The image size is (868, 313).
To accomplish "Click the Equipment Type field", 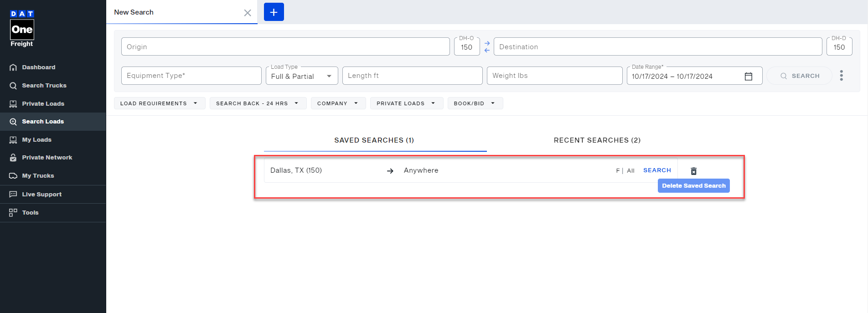I will [x=191, y=76].
